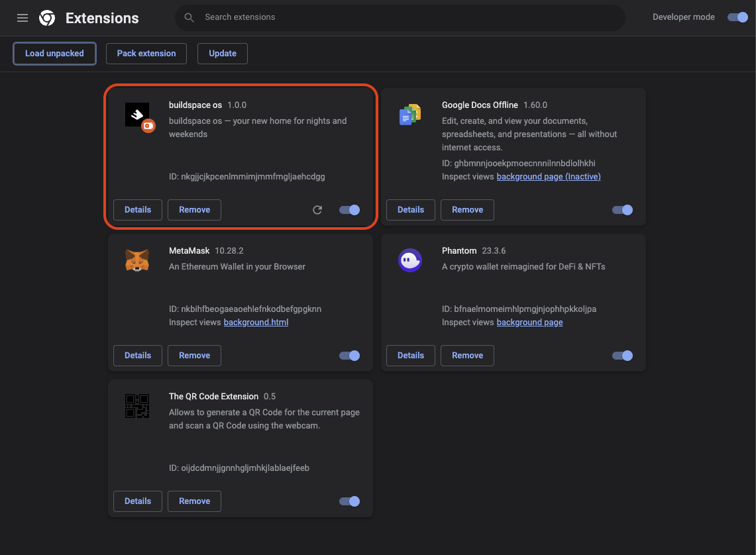The image size is (756, 555).
Task: Click the QR Code Extension icon
Action: 137,405
